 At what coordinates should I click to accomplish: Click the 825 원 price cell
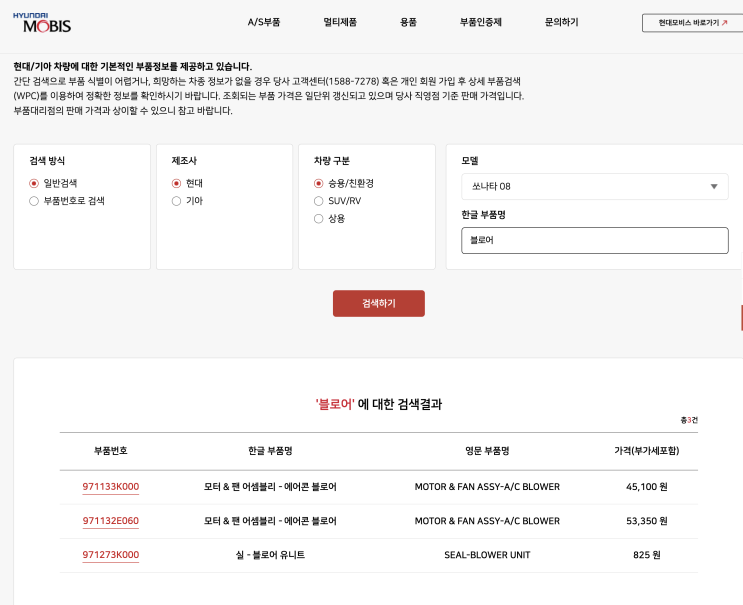click(647, 555)
